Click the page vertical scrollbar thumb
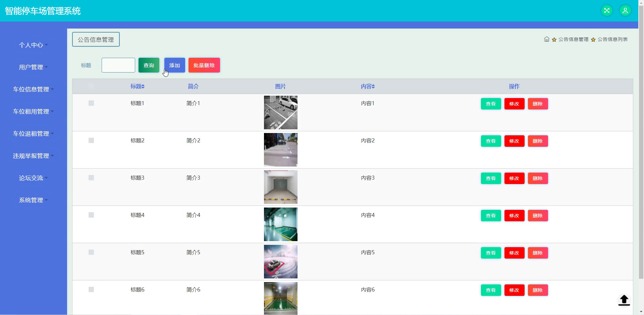 [641, 142]
